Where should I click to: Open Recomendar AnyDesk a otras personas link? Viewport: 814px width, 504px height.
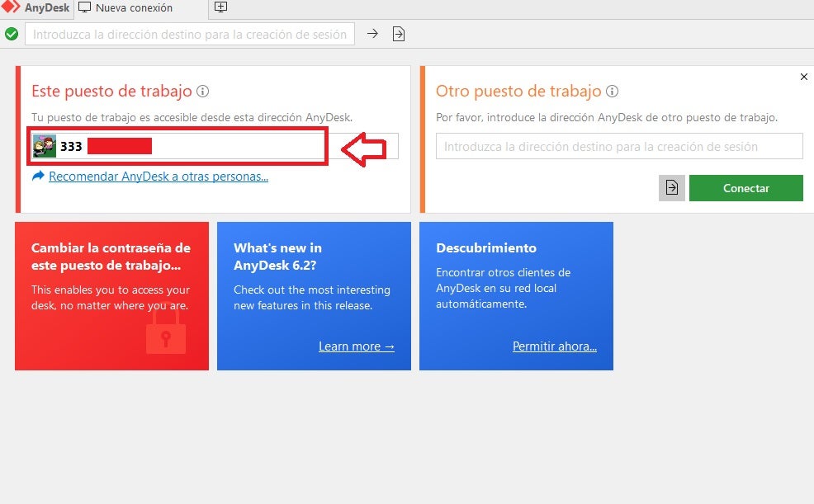click(159, 177)
